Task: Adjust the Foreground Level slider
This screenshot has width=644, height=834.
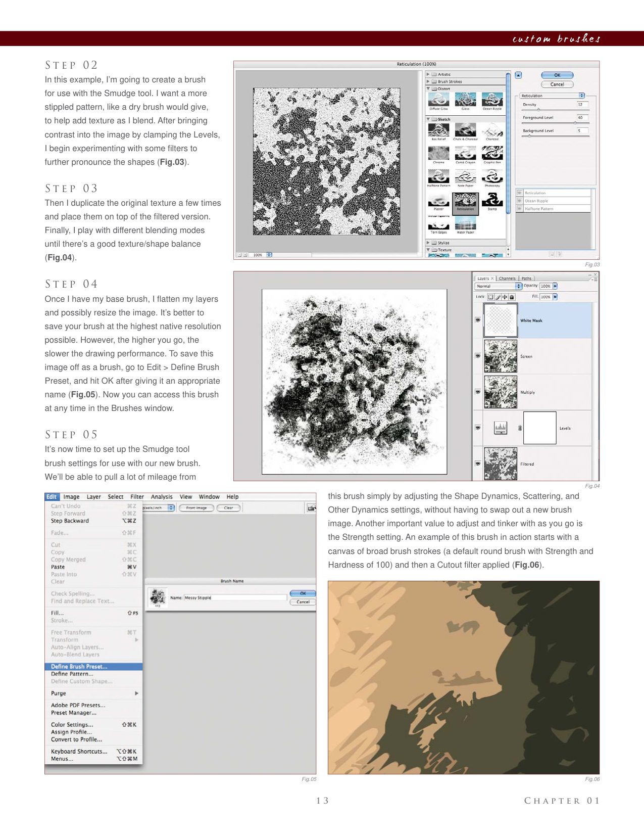Action: 575,123
